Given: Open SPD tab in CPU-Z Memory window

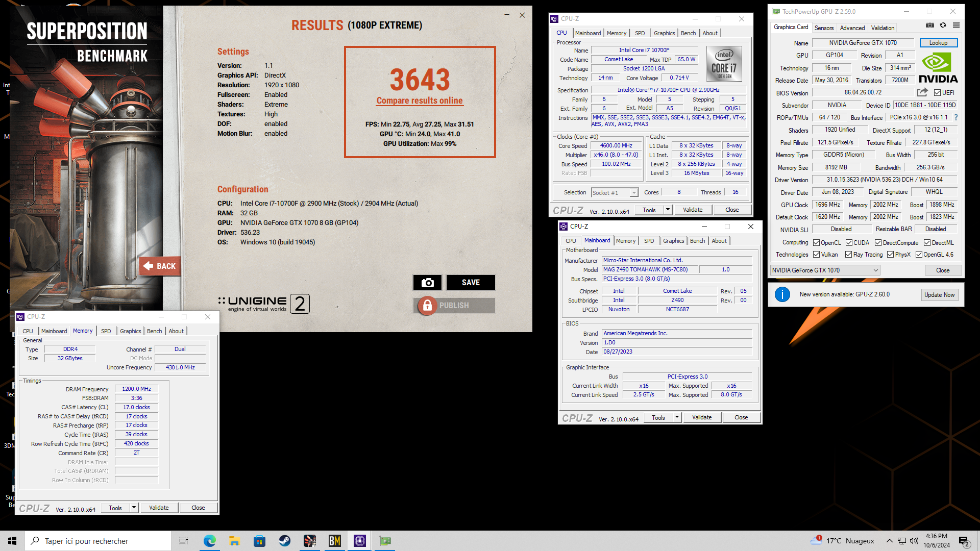Looking at the screenshot, I should pos(106,331).
